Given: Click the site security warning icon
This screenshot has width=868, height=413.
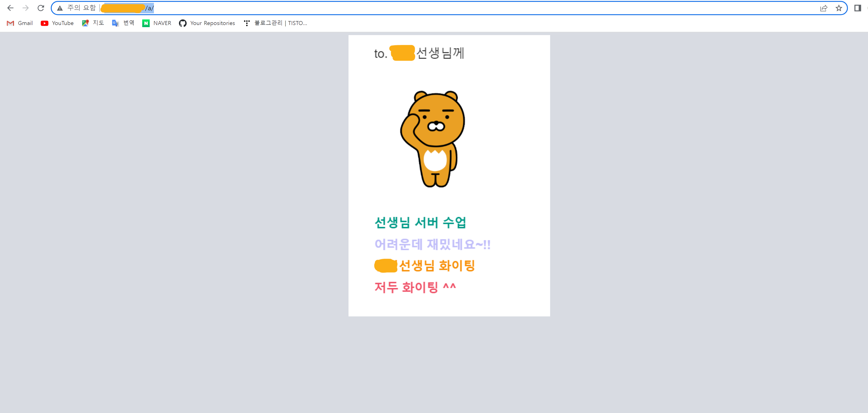Looking at the screenshot, I should 60,8.
